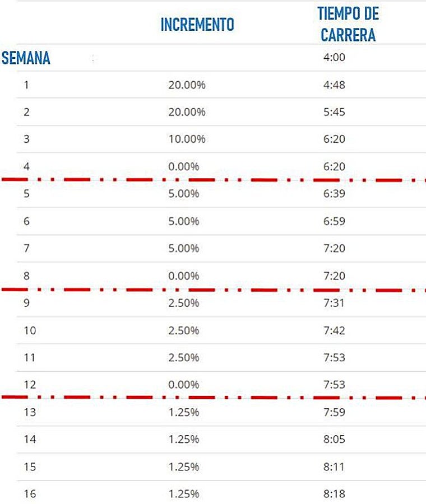Click the 5.00% increment for week 7
The image size is (426, 504).
pos(183,248)
